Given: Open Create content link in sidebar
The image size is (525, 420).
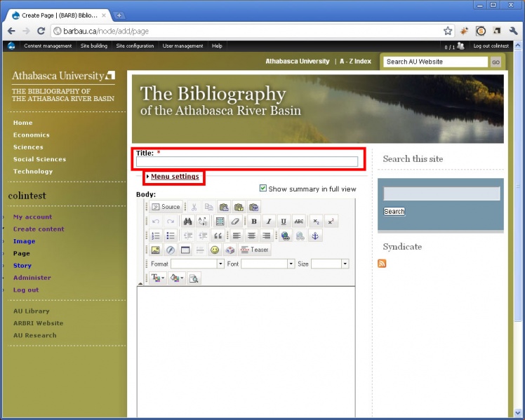Looking at the screenshot, I should [39, 229].
